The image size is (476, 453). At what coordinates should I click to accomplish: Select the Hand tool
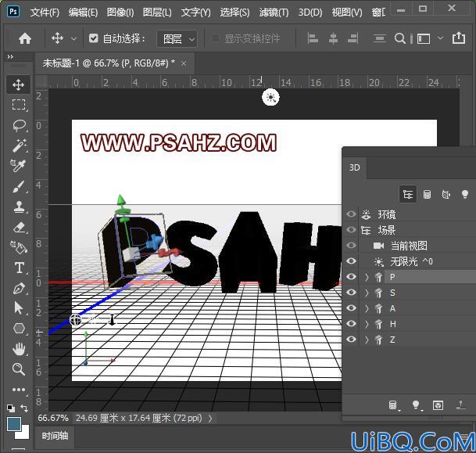tap(19, 349)
